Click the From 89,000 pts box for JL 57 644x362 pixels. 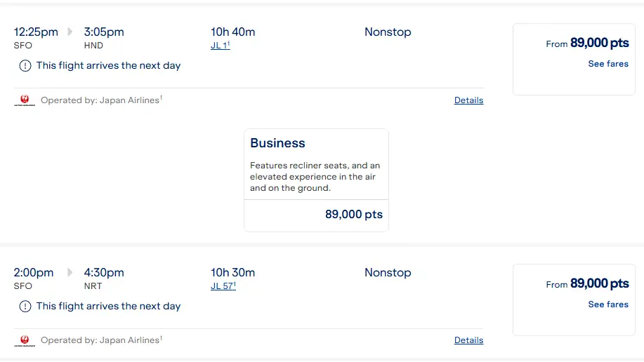(574, 300)
